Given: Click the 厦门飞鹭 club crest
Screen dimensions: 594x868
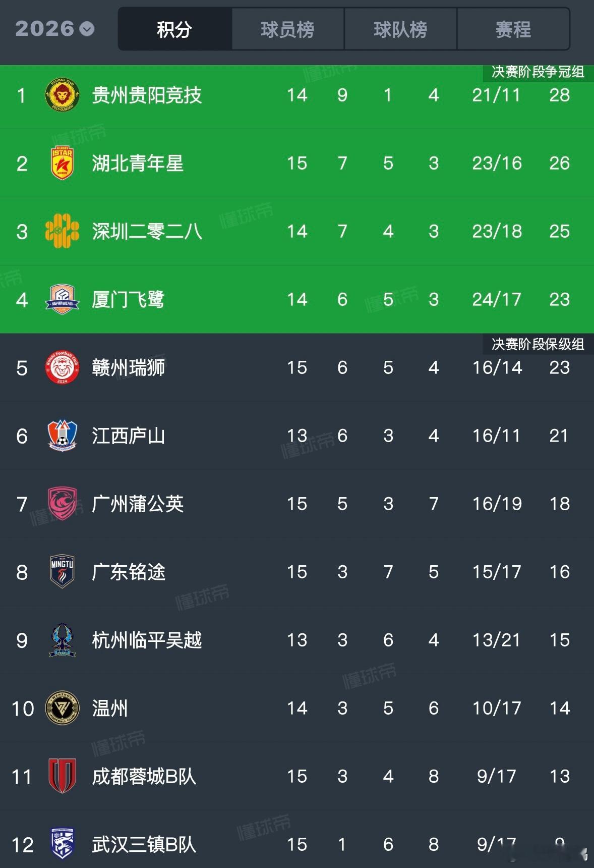Looking at the screenshot, I should click(x=62, y=299).
